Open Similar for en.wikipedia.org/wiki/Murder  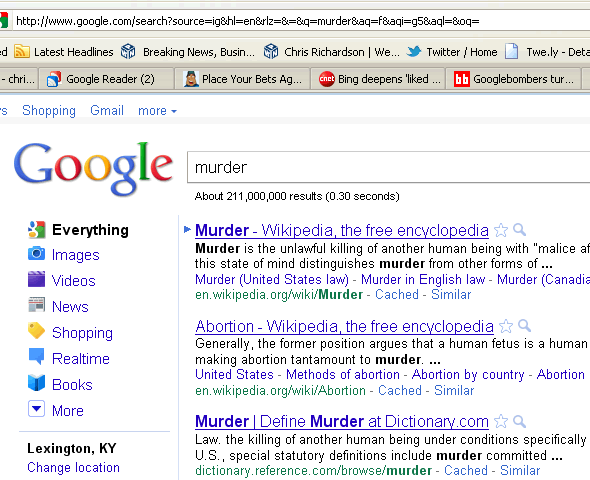coord(451,294)
